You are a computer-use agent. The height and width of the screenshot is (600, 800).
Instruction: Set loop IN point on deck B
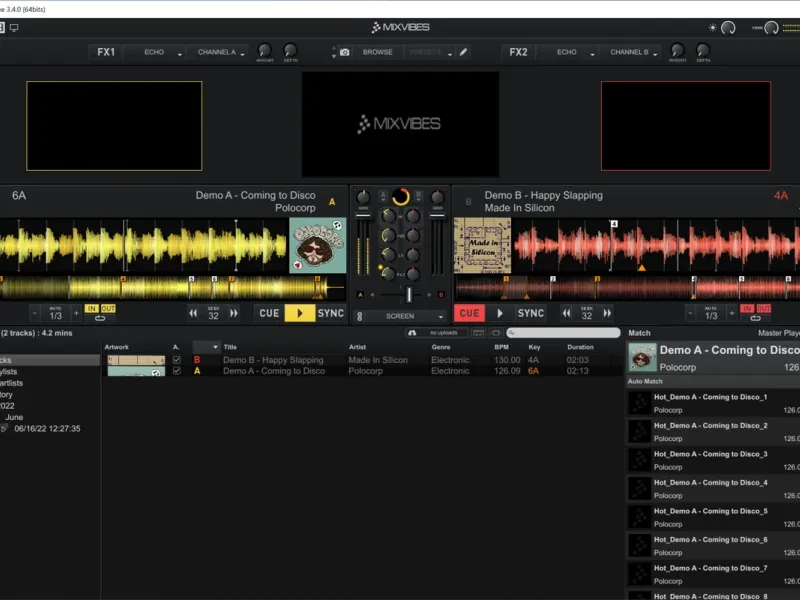(747, 309)
